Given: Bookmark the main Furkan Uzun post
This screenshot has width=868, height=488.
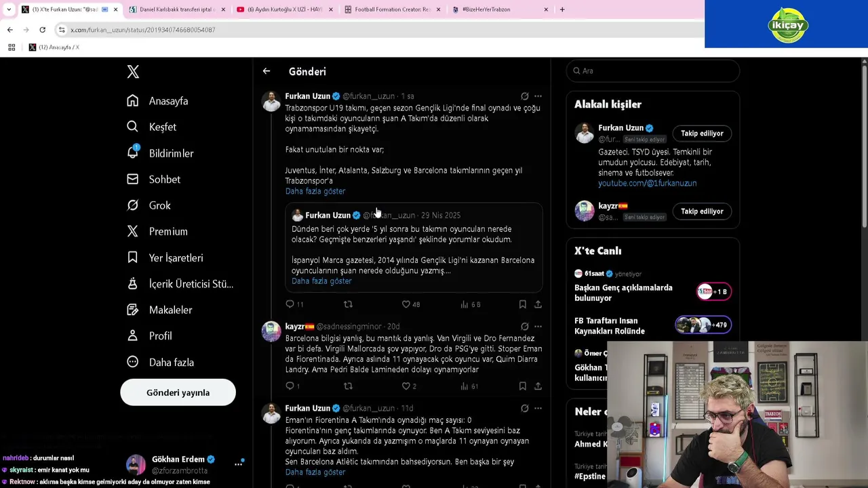Looking at the screenshot, I should 522,304.
